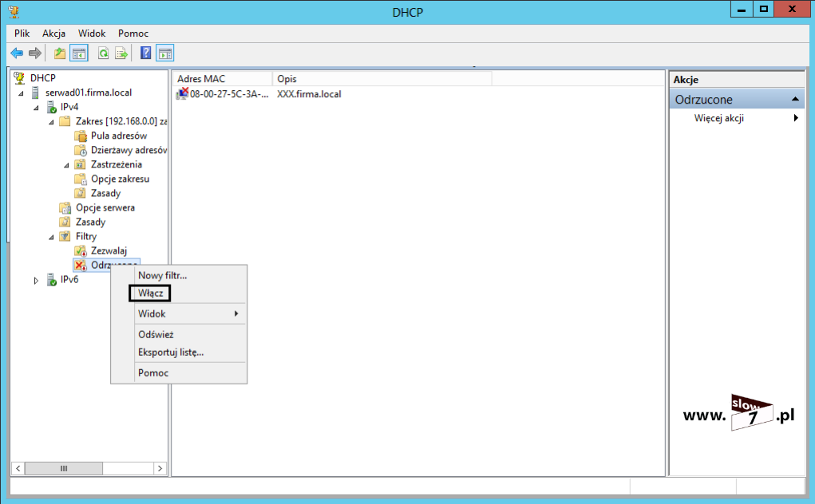
Task: Collapse the Odrzucone section in Akcje pane
Action: (796, 100)
